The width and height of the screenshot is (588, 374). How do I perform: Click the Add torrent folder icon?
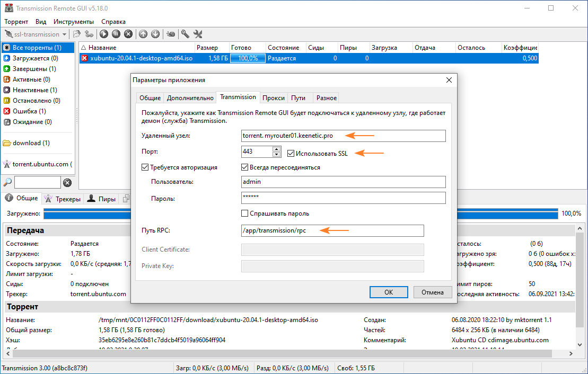[77, 34]
